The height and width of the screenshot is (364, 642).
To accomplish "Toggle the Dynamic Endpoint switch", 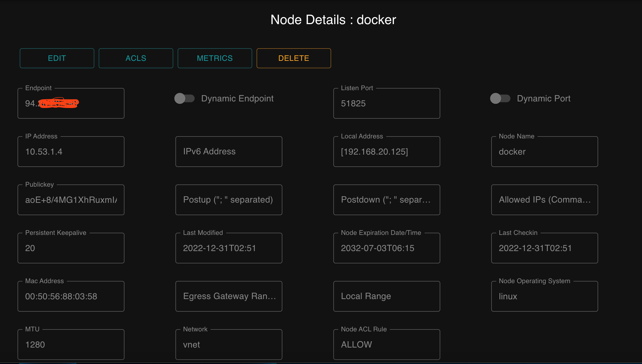I will coord(184,98).
